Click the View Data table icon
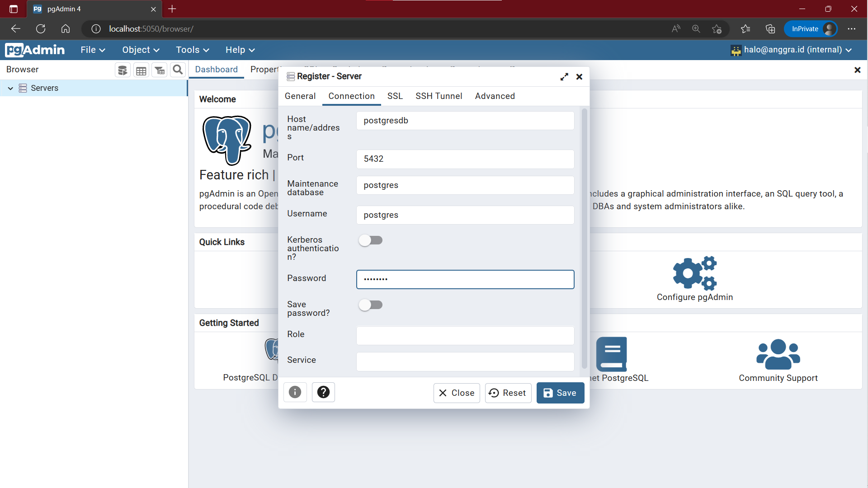Viewport: 868px width, 488px height. click(141, 70)
